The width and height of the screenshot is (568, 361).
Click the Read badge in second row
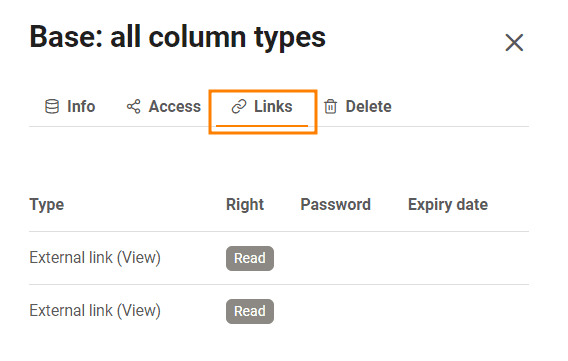(x=250, y=311)
